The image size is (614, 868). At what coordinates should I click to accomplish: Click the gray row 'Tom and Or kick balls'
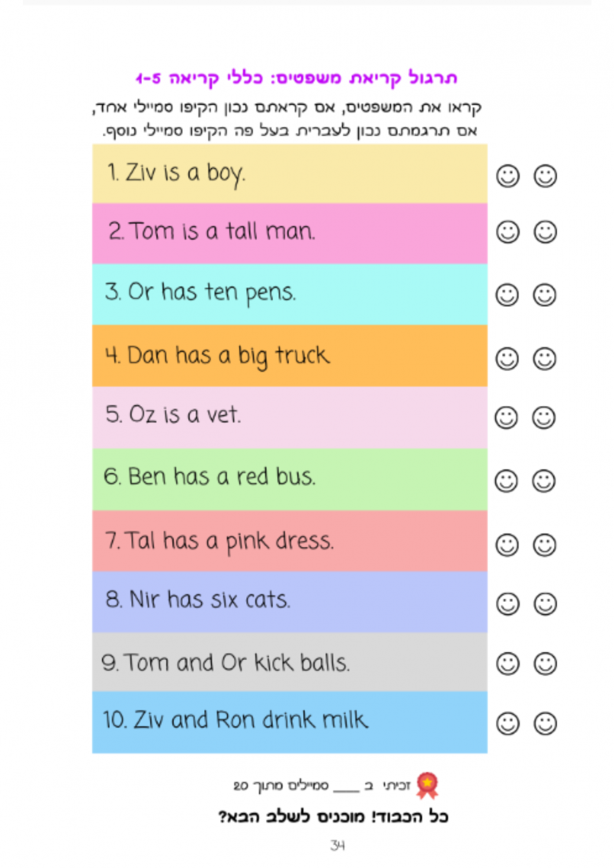[x=290, y=662]
